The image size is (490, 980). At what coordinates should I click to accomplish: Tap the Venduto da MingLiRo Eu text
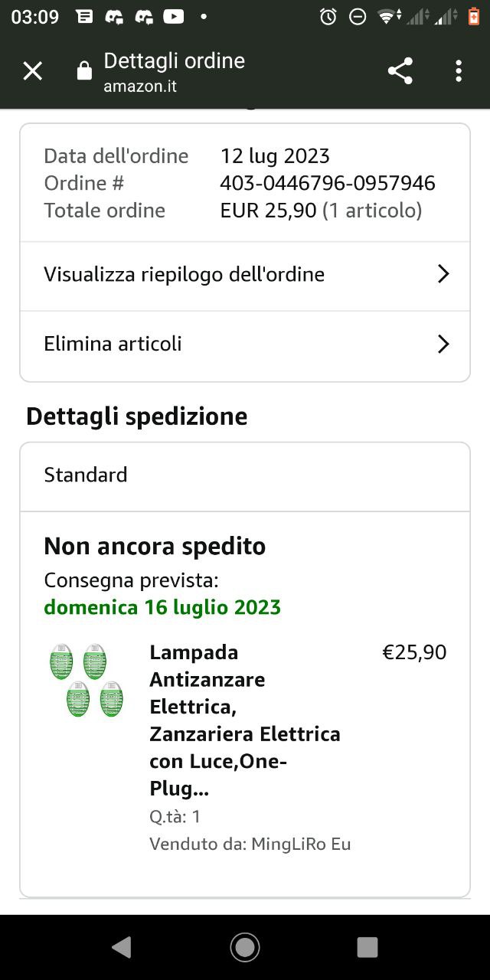click(x=250, y=844)
